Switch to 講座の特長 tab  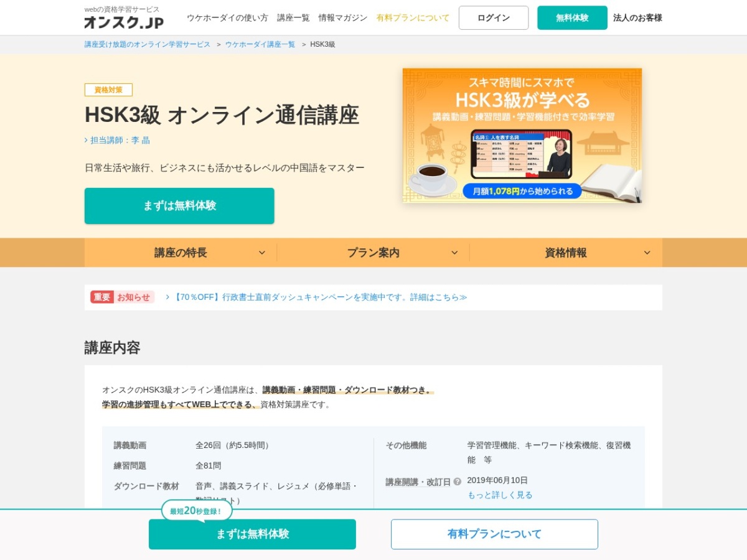tap(181, 253)
